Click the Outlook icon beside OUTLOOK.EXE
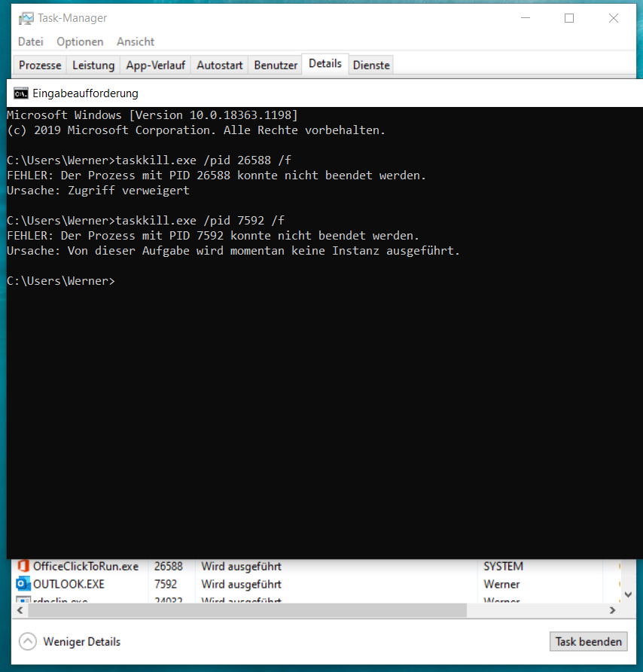643x672 pixels. (23, 584)
